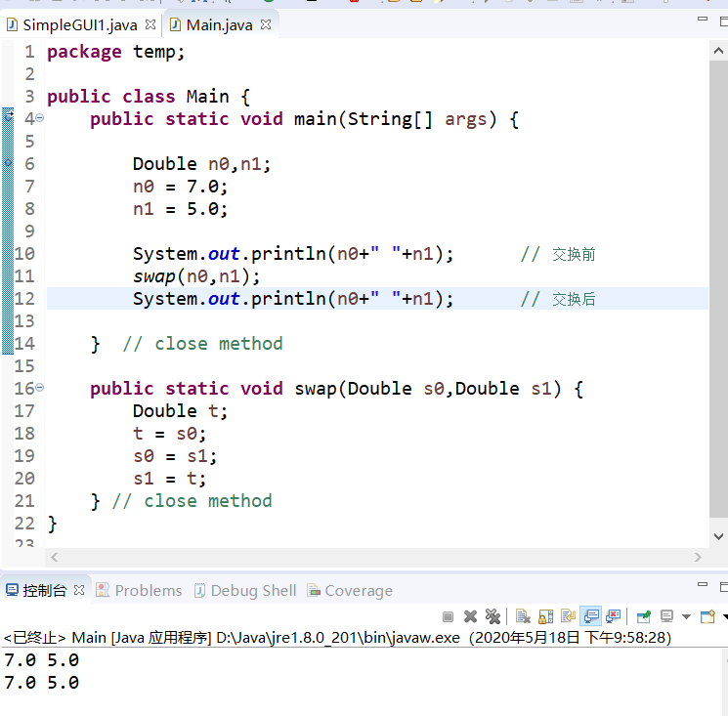Remove all terminated launches with the double-X icon

click(x=492, y=616)
